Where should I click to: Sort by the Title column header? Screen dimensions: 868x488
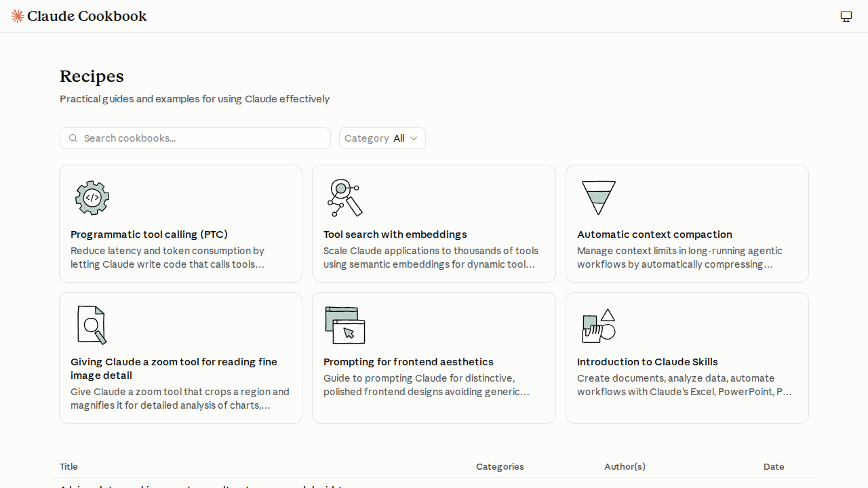pyautogui.click(x=68, y=466)
